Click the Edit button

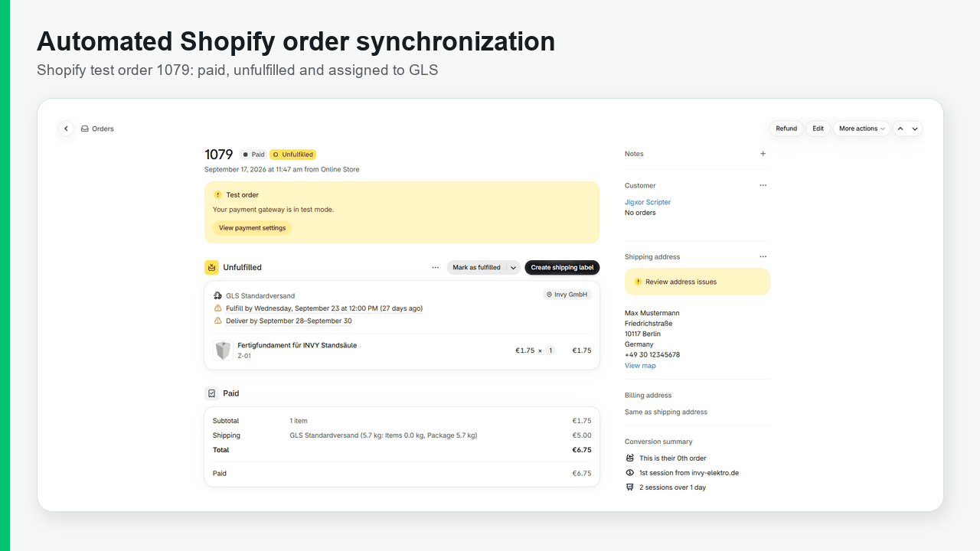point(818,129)
